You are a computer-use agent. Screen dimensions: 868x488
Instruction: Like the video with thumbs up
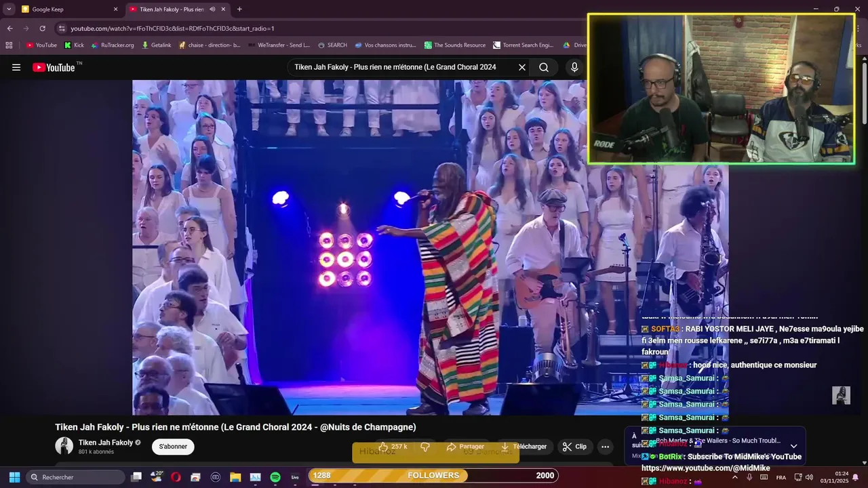click(x=393, y=447)
